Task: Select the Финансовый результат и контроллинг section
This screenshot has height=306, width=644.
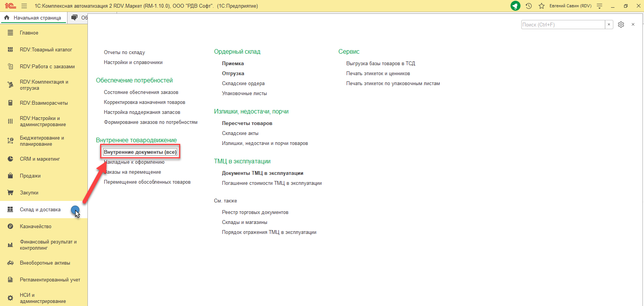Action: click(x=44, y=245)
